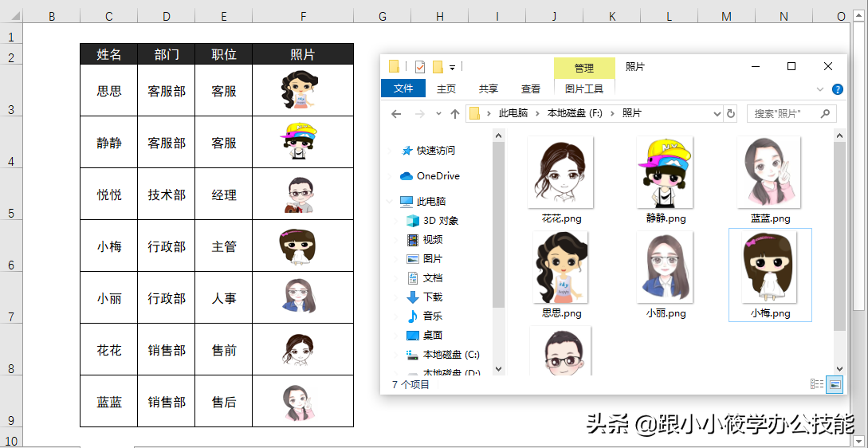The height and width of the screenshot is (448, 868).
Task: Click 悦悦's photo in the Excel table
Action: pyautogui.click(x=300, y=195)
